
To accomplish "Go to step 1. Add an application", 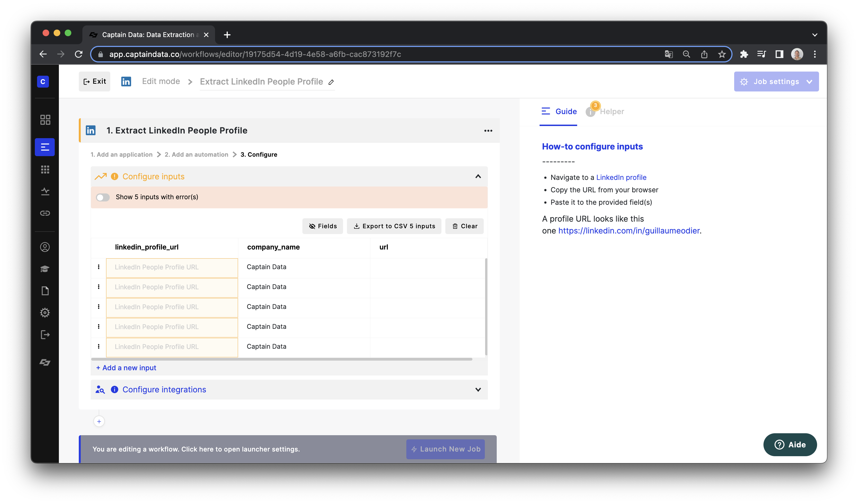I will pos(122,154).
